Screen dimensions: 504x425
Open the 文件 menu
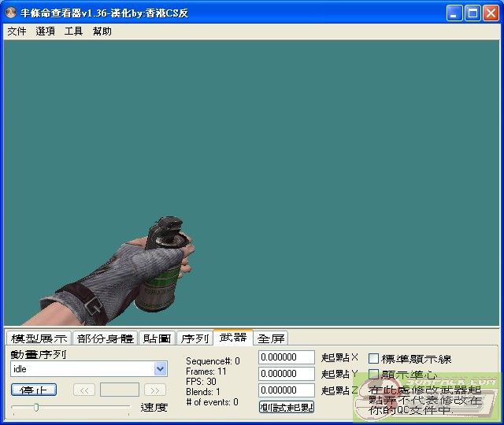[17, 31]
